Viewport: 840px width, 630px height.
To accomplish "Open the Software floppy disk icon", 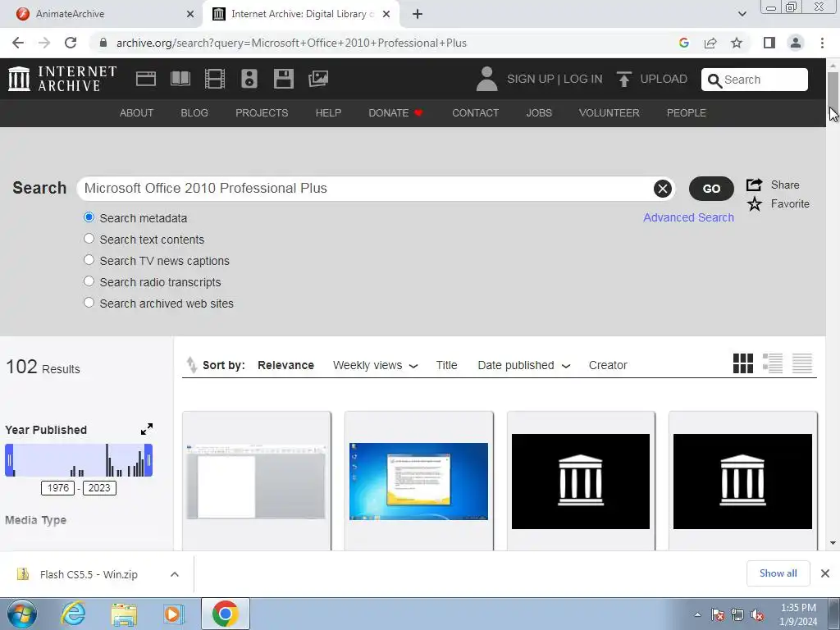I will coord(283,79).
